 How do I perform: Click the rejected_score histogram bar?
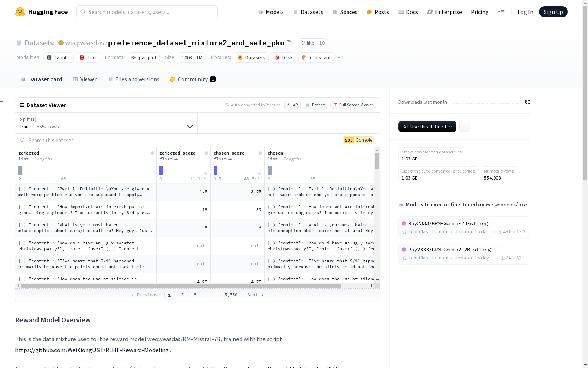(x=161, y=170)
